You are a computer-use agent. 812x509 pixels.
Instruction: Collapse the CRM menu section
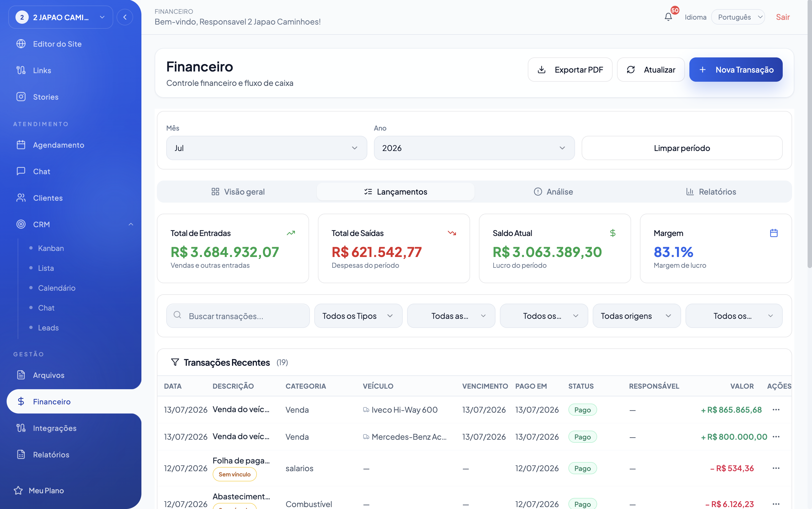[131, 224]
